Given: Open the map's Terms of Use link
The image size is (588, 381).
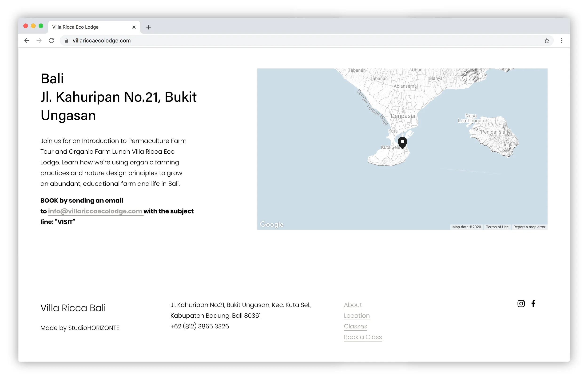Looking at the screenshot, I should coord(497,227).
